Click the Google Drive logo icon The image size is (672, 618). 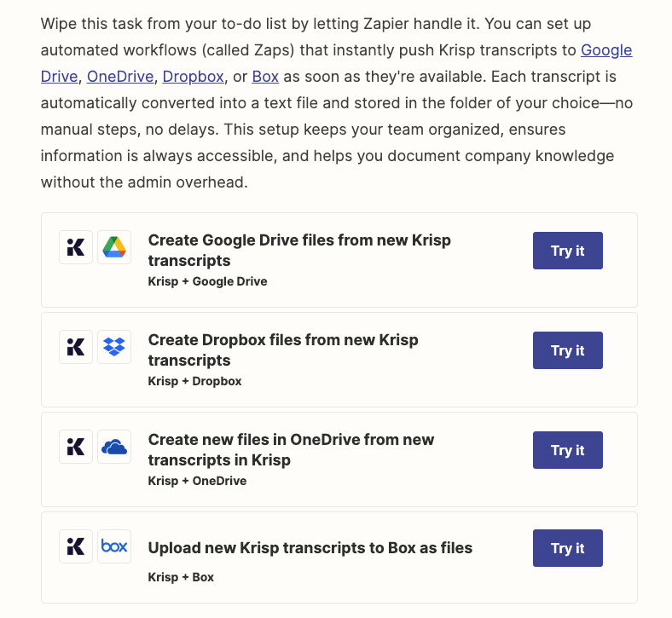(x=114, y=247)
